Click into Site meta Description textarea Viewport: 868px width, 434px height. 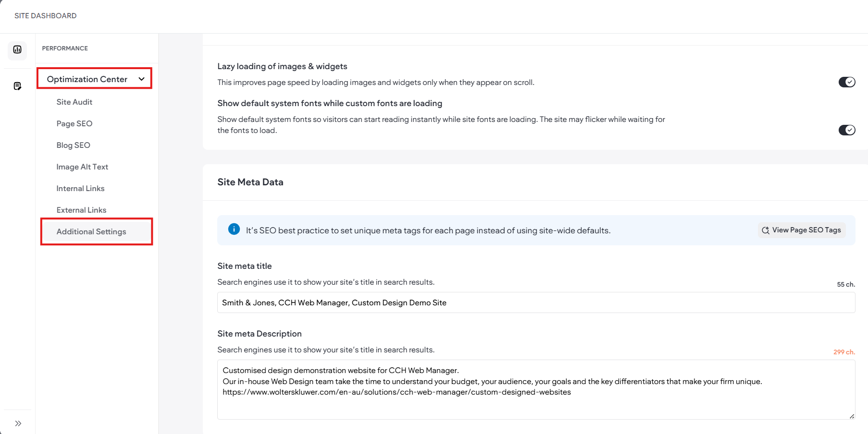(536, 389)
